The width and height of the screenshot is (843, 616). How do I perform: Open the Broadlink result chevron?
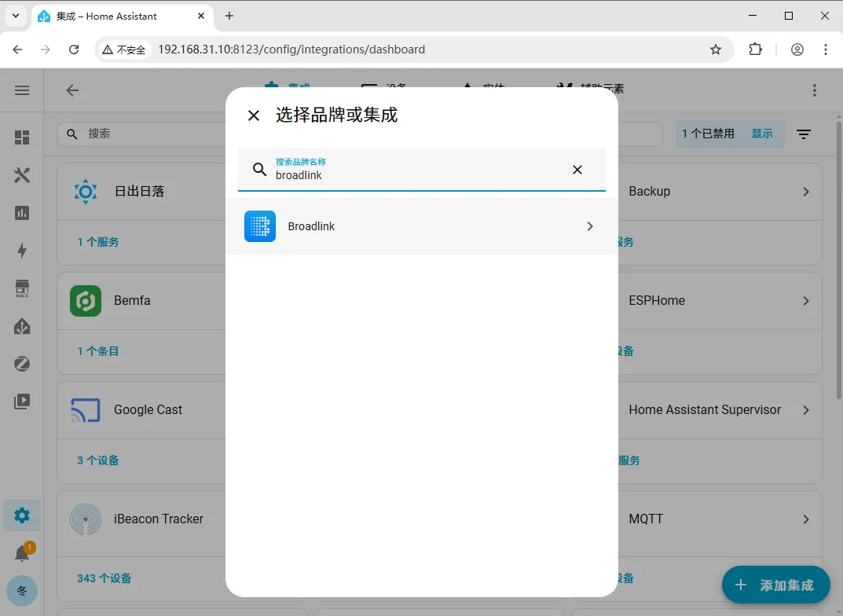click(590, 226)
